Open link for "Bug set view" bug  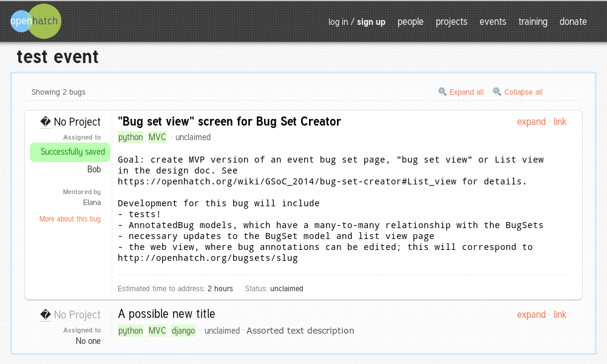click(560, 122)
